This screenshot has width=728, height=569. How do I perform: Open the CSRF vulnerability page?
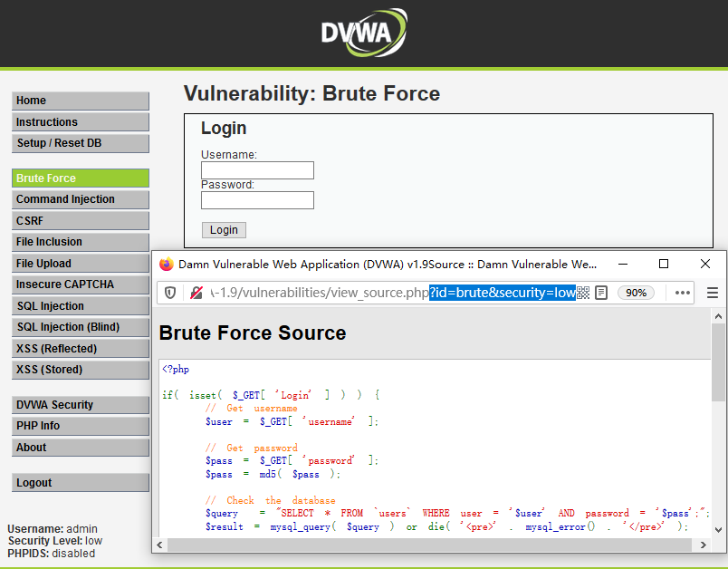81,221
